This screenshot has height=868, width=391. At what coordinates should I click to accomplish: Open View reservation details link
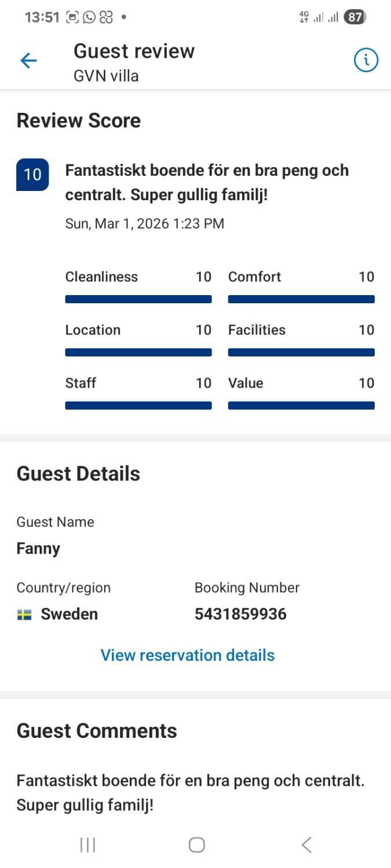(188, 655)
